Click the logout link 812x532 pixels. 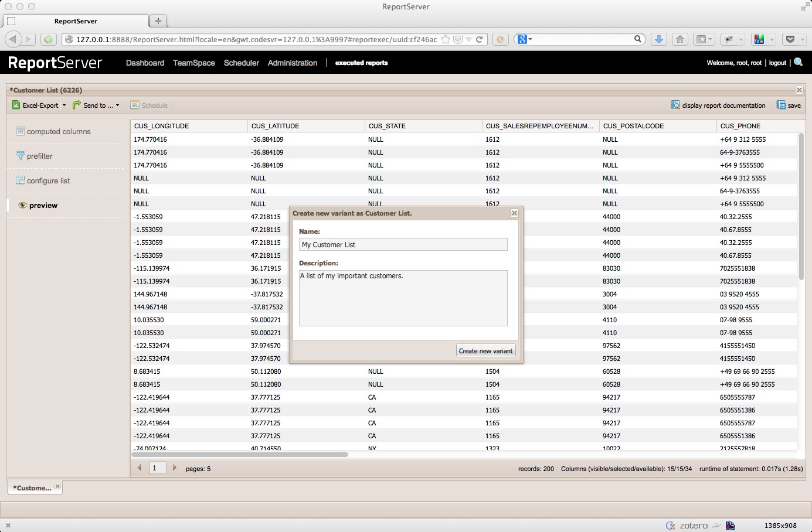pos(777,63)
